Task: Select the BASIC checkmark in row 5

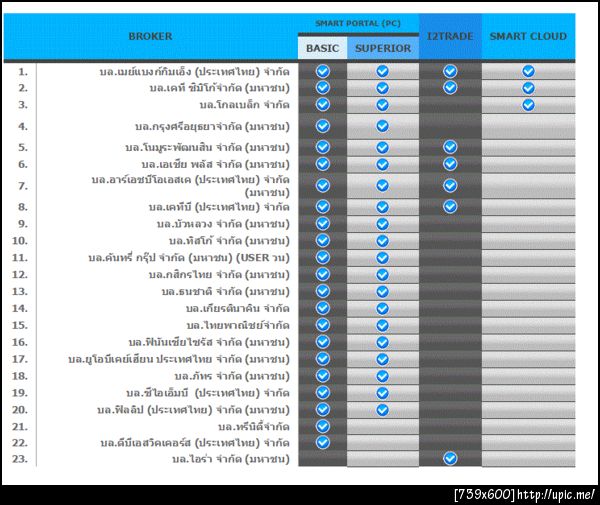Action: pyautogui.click(x=323, y=147)
